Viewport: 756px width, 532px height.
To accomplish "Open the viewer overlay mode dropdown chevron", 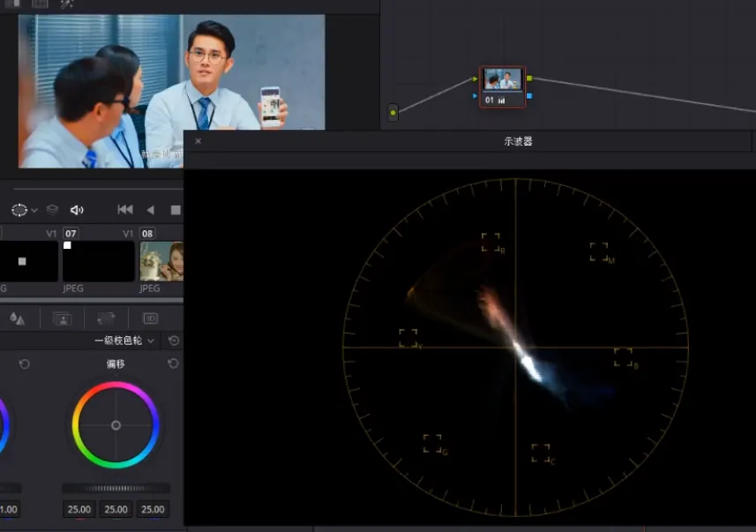I will [x=34, y=210].
